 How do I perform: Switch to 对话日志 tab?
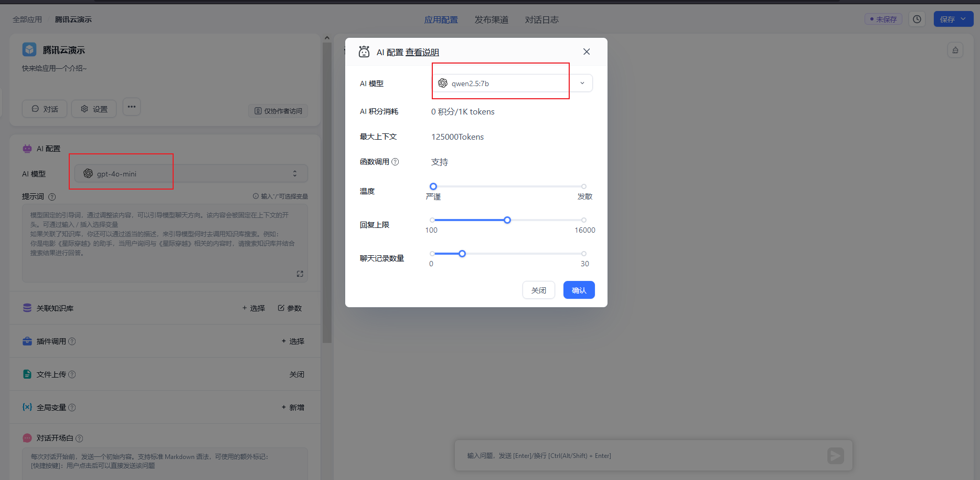pos(542,19)
